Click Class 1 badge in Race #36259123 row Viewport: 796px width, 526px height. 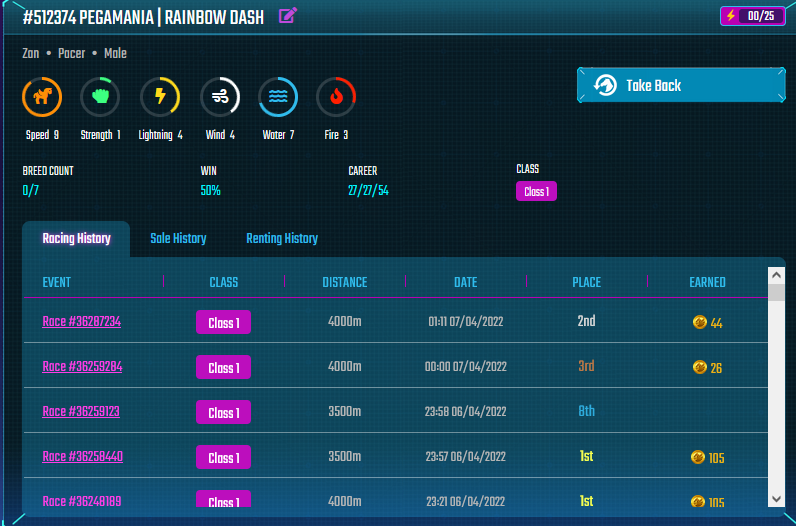[x=223, y=412]
